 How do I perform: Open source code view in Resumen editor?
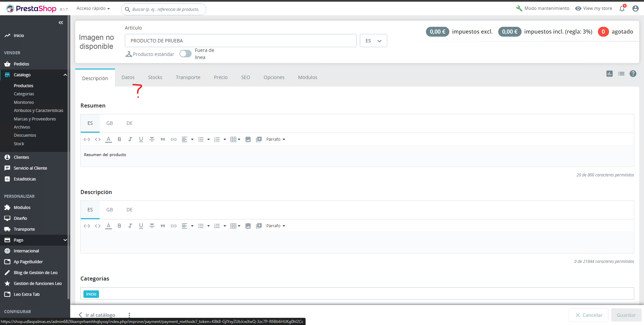pyautogui.click(x=98, y=139)
